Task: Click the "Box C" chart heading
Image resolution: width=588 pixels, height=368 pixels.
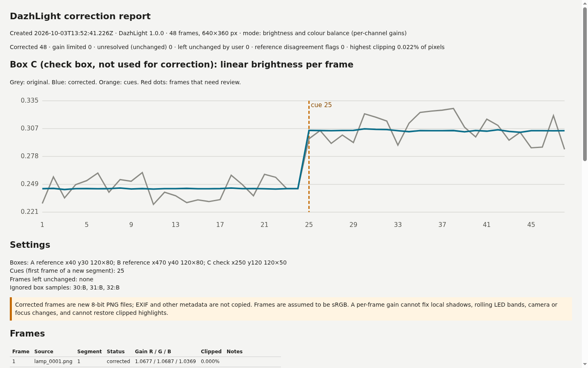Action: pyautogui.click(x=182, y=65)
